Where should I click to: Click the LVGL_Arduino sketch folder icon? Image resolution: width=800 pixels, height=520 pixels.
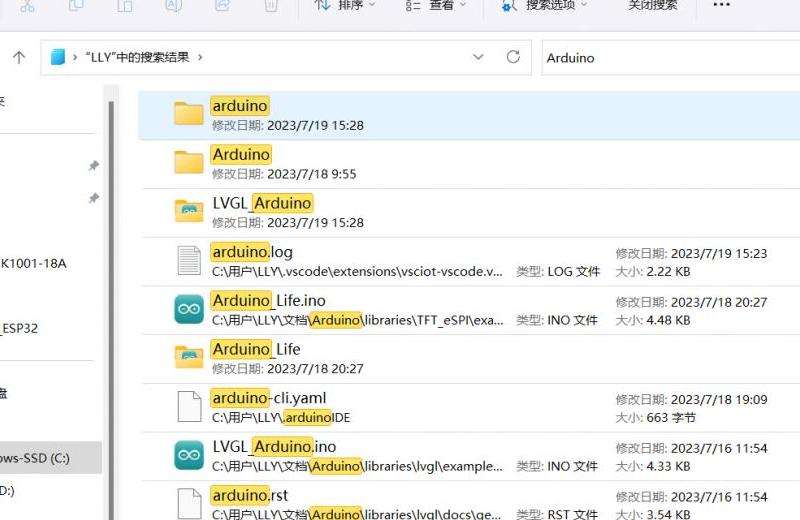[x=189, y=210]
